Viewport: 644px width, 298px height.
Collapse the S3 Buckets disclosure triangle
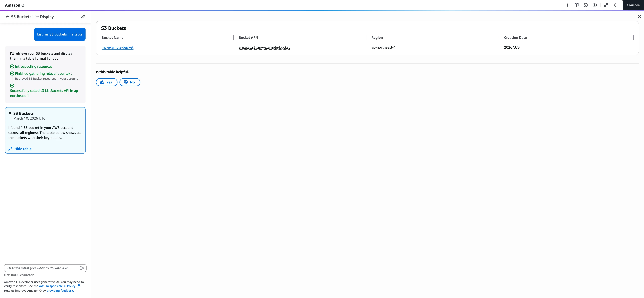click(x=10, y=113)
